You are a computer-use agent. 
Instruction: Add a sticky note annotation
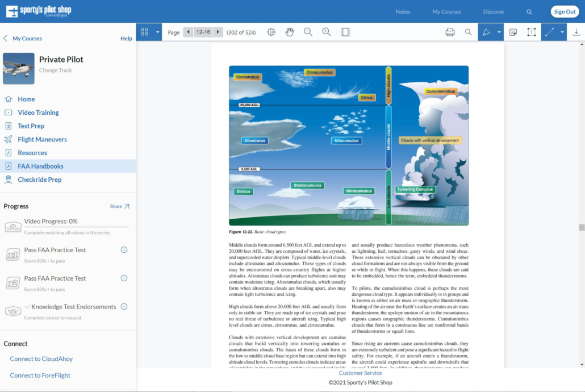click(513, 32)
